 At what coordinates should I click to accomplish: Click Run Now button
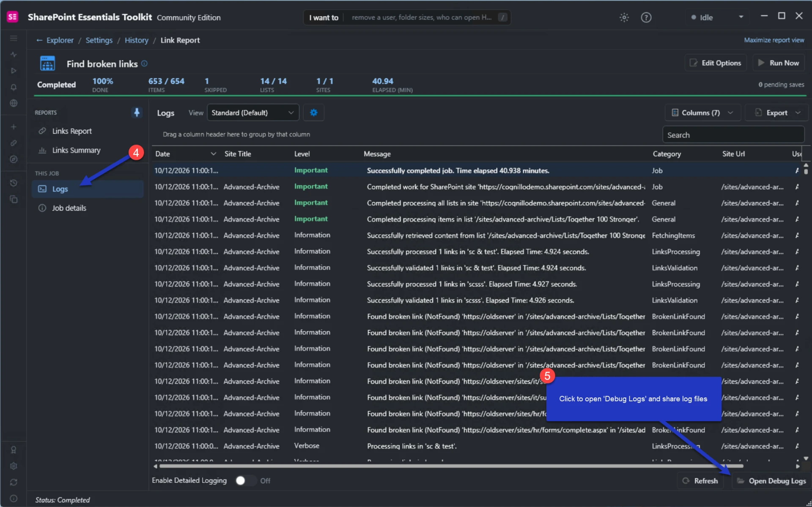point(779,63)
